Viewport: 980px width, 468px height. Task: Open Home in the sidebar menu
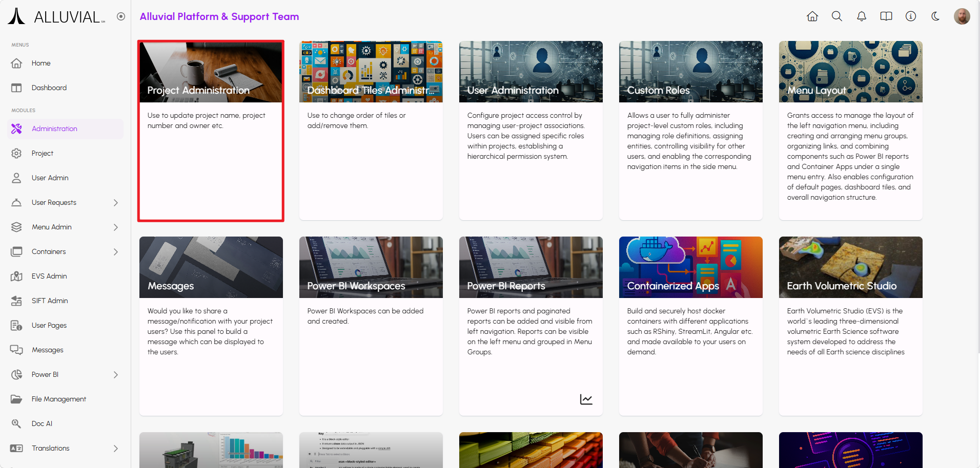[66, 63]
